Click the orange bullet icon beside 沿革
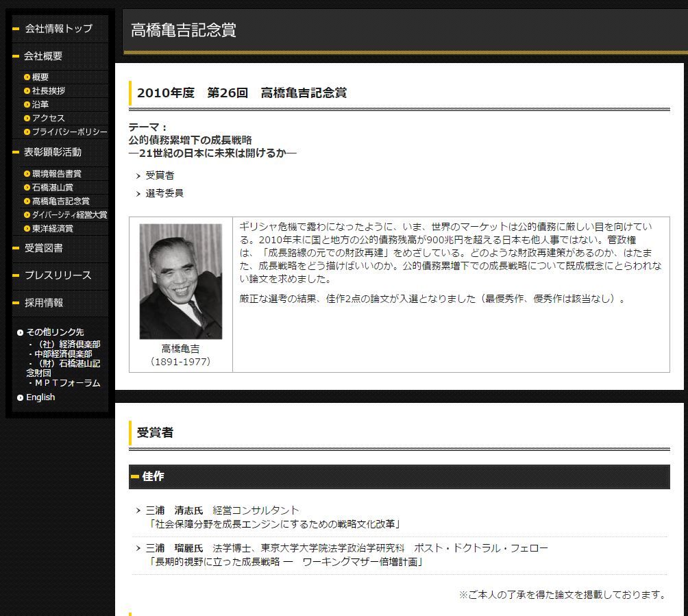The height and width of the screenshot is (616, 688). [27, 104]
